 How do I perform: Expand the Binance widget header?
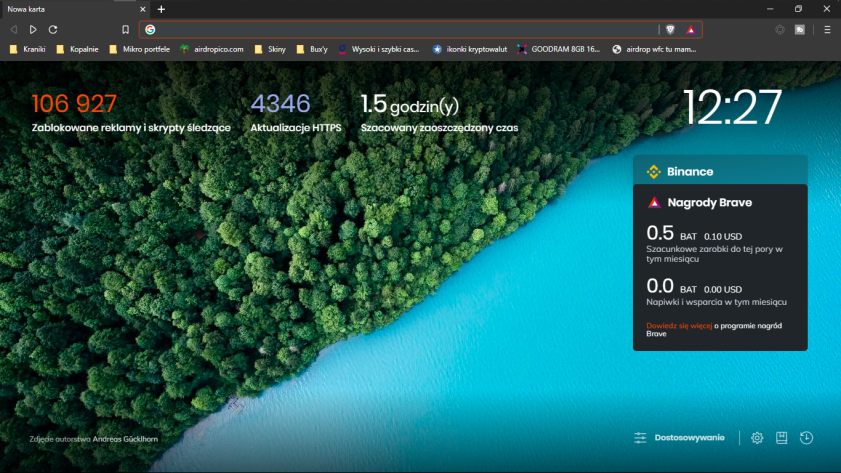coord(720,171)
